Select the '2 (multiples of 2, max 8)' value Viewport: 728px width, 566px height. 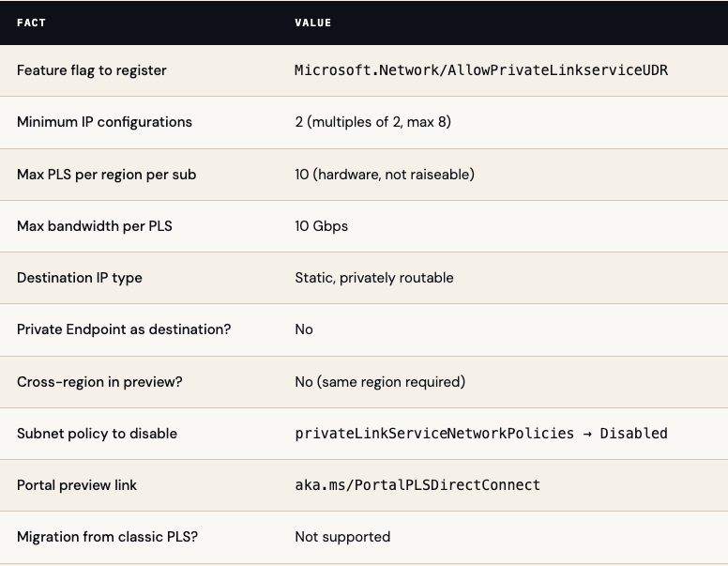tap(372, 122)
